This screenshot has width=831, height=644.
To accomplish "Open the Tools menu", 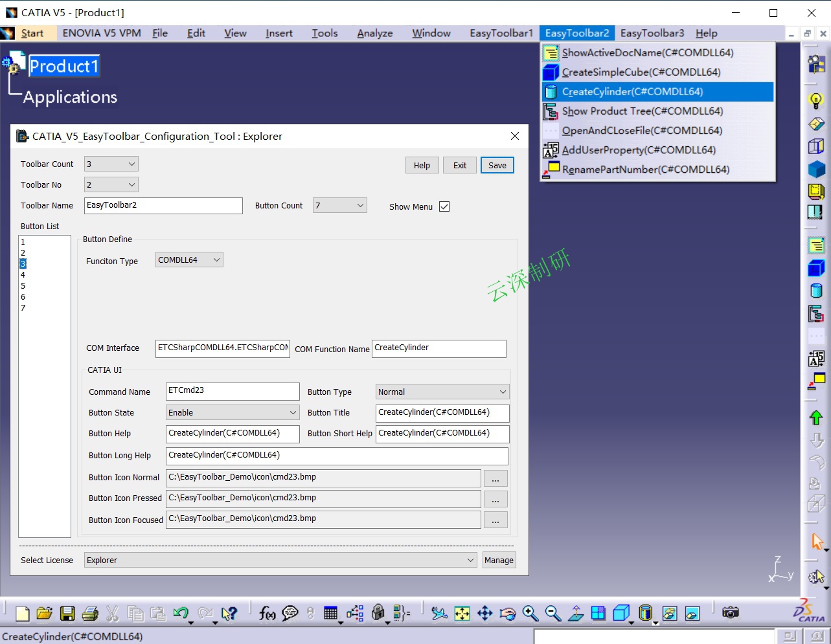I will (x=324, y=33).
